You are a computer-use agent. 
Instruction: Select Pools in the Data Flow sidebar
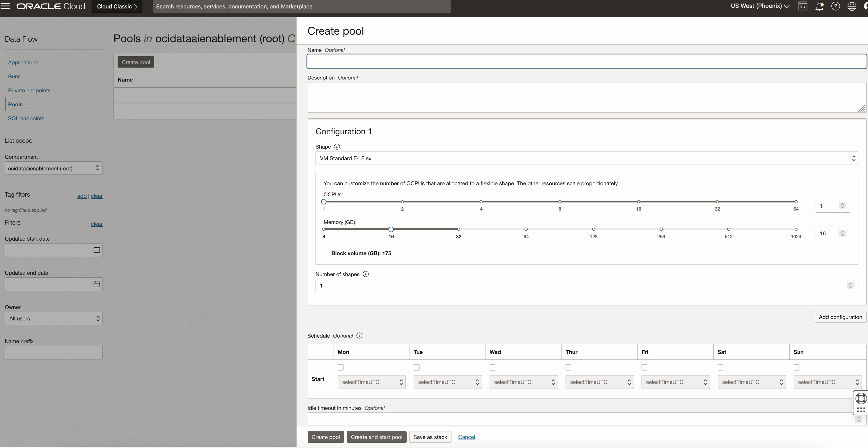pos(15,104)
